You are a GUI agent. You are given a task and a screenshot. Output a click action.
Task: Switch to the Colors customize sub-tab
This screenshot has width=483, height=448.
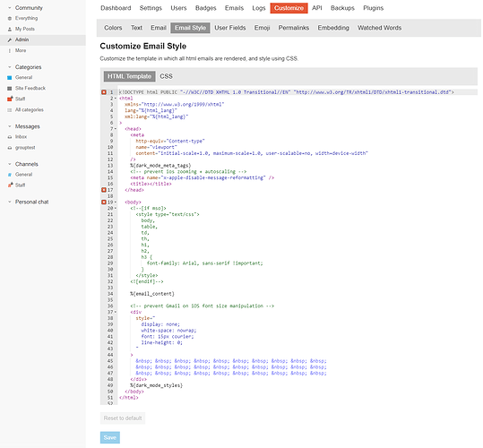[x=113, y=28]
